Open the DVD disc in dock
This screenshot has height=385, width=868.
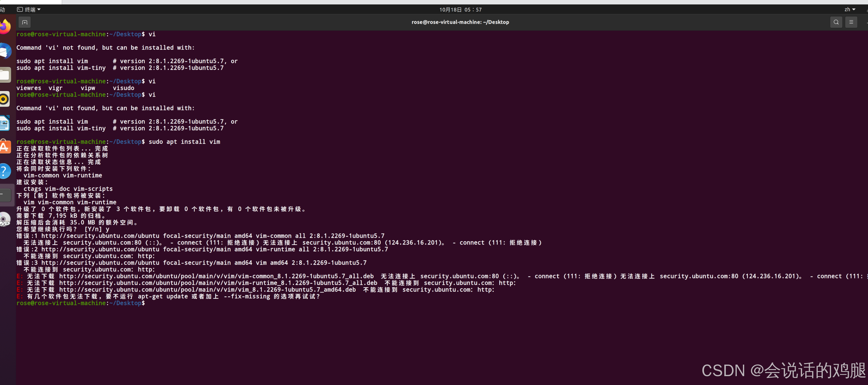pyautogui.click(x=4, y=220)
